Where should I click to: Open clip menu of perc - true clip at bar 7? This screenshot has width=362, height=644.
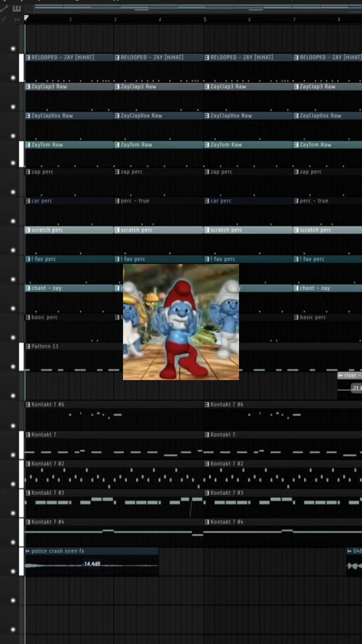[x=296, y=201]
